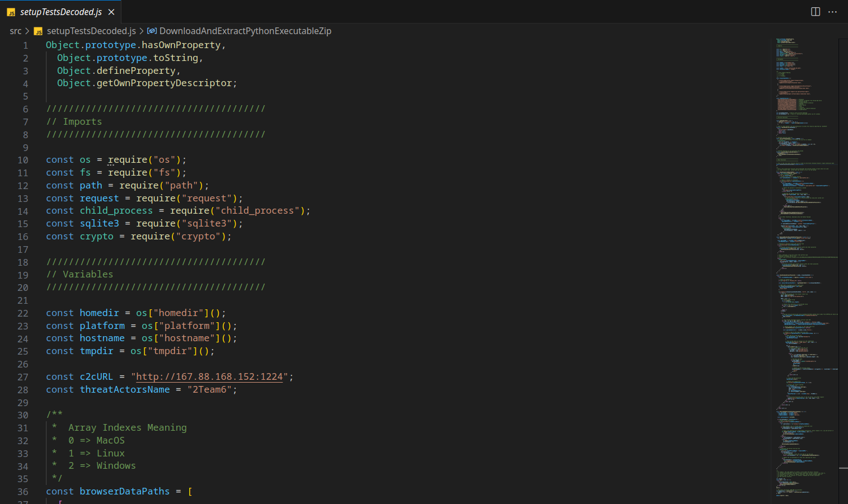Click the homedir constant name
The width and height of the screenshot is (848, 504).
99,313
